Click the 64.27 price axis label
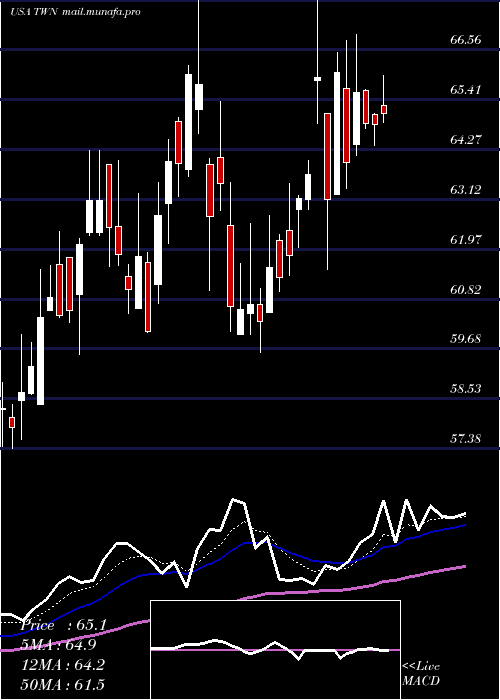This screenshot has height=700, width=500. [x=466, y=139]
